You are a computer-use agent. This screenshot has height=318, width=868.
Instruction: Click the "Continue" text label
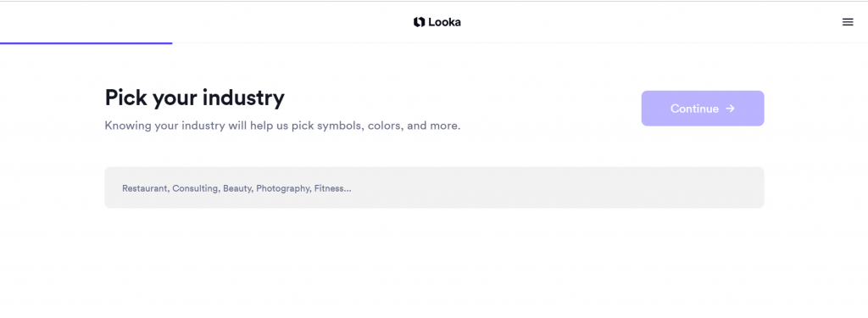[694, 109]
